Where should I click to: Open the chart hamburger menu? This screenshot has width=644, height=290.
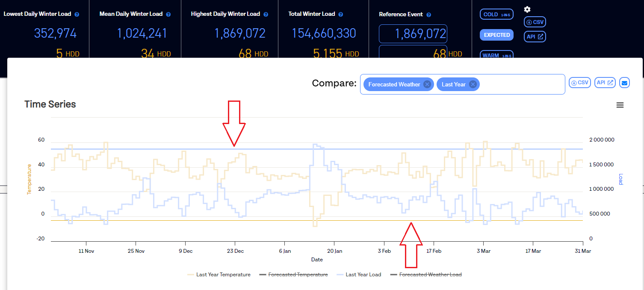click(x=620, y=105)
